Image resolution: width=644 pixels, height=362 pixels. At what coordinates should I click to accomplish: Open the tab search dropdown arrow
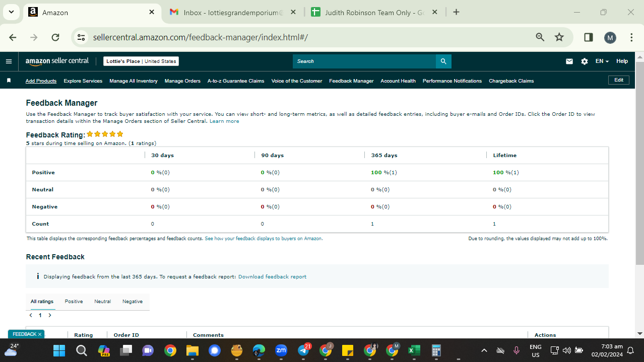point(11,12)
